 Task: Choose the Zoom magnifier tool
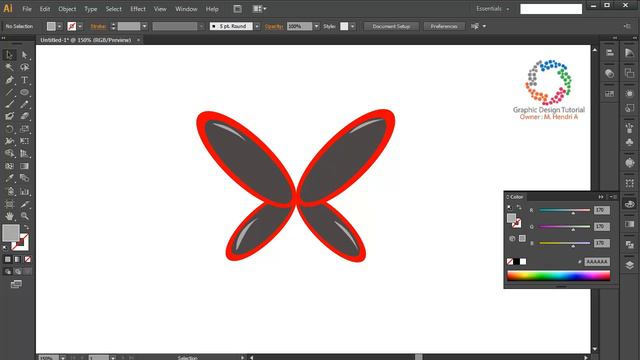click(24, 216)
